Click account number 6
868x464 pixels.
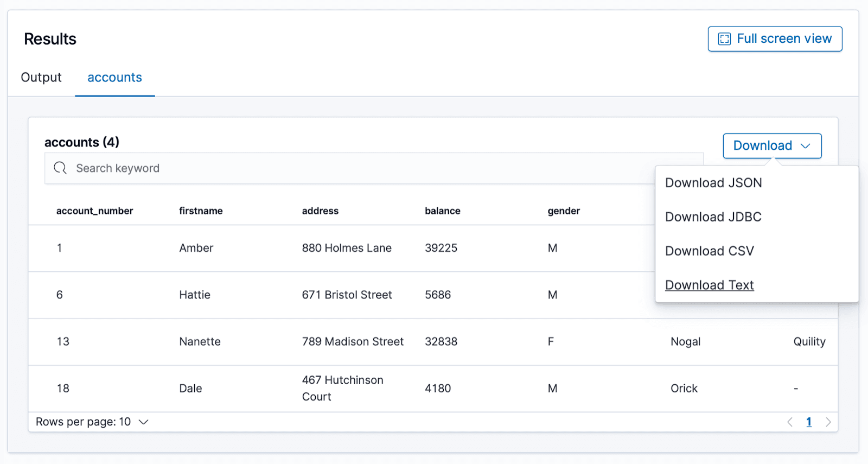pos(60,295)
